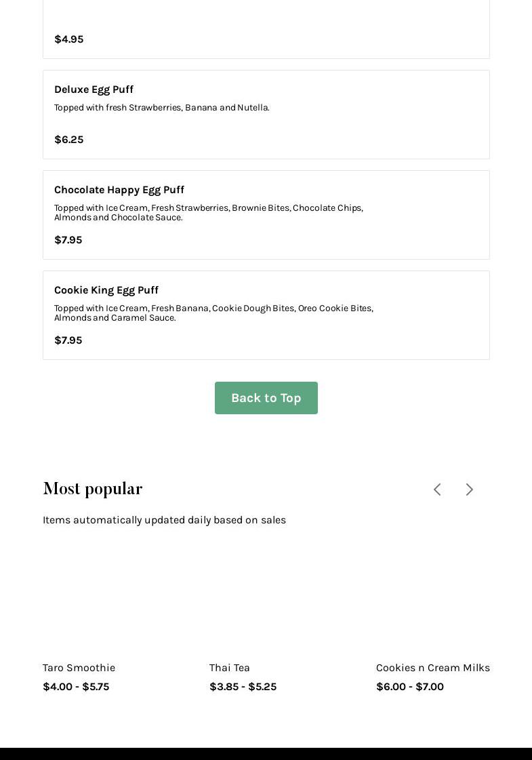Click Chocolate Happy Egg Puff's $7.95 price
This screenshot has height=760, width=532.
(68, 240)
